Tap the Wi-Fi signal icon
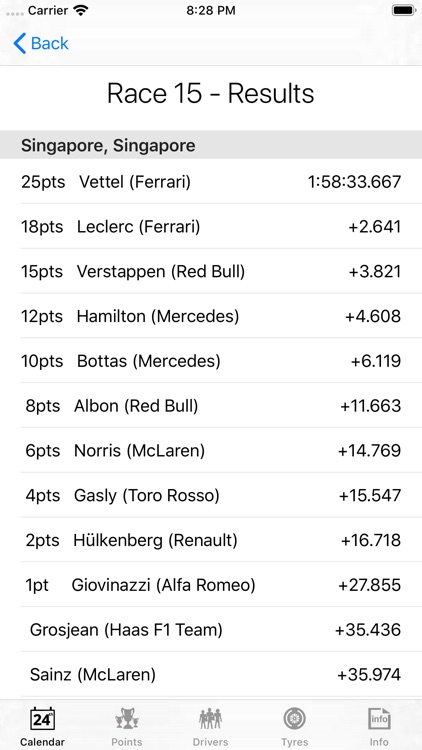 80,11
